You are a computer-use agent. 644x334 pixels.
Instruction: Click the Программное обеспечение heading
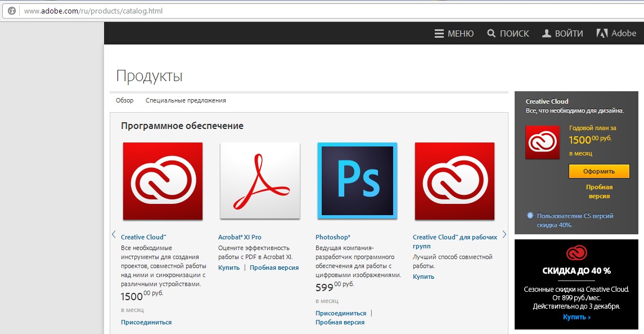182,126
